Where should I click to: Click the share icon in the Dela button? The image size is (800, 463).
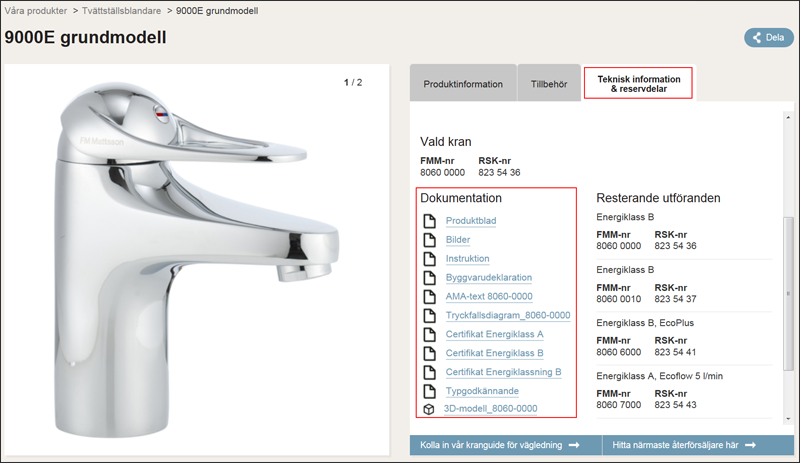(x=757, y=37)
